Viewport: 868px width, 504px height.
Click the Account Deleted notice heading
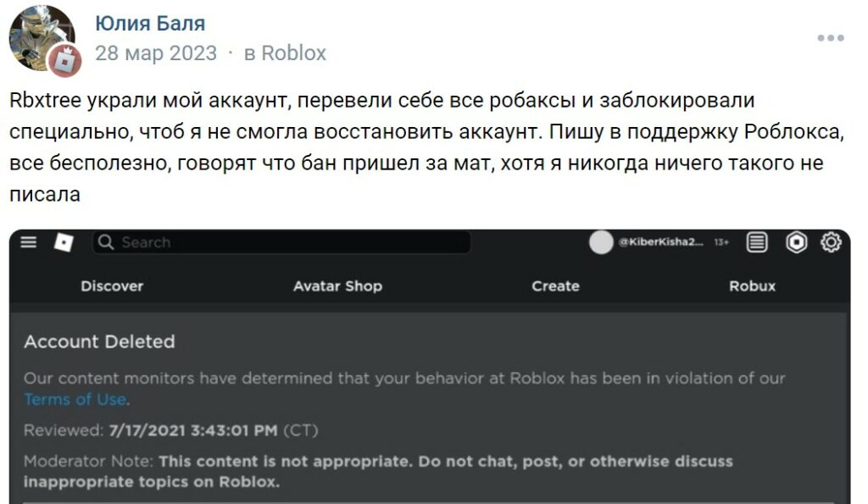point(100,342)
